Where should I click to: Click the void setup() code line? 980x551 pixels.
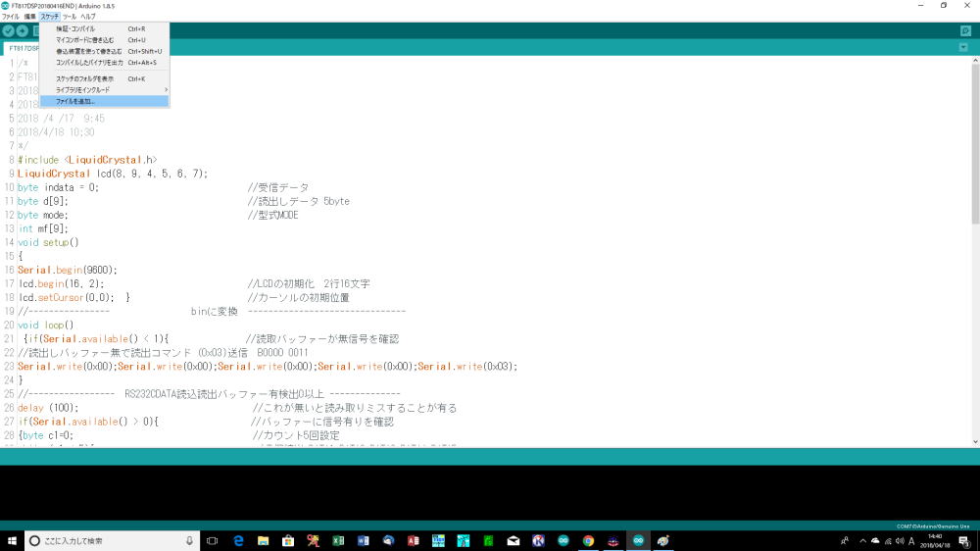pyautogui.click(x=48, y=243)
